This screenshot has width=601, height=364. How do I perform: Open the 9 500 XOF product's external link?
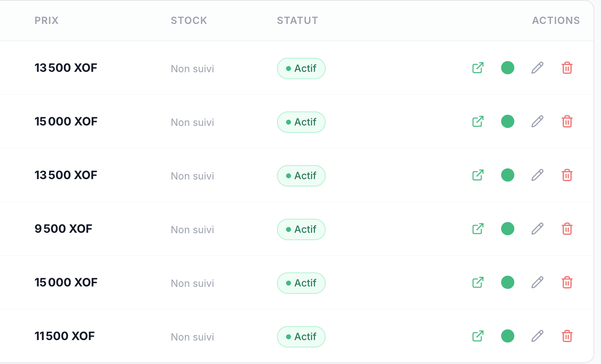point(478,229)
